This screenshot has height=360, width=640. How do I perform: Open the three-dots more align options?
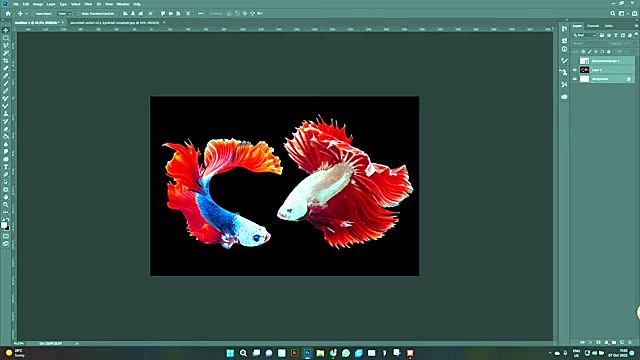(200, 13)
